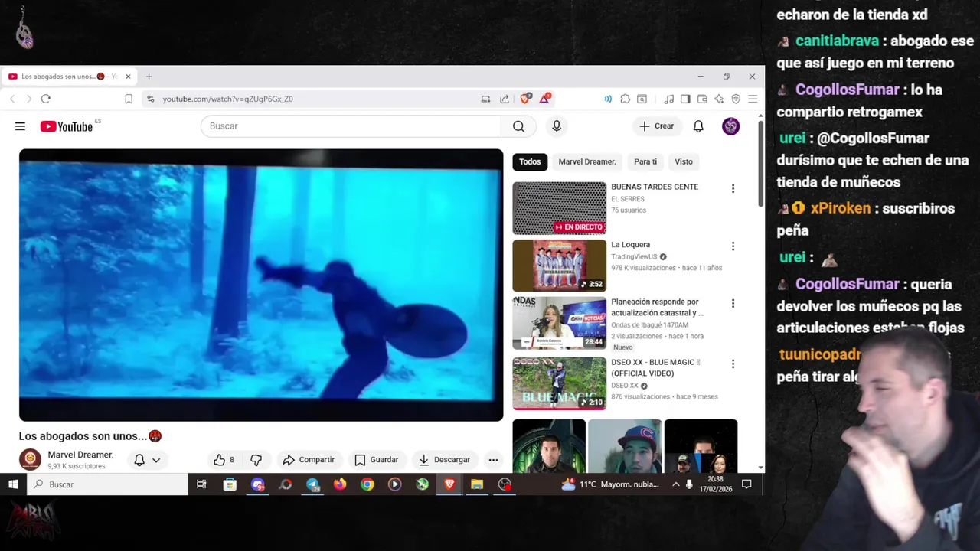
Task: Open options for Planeación responde video
Action: pos(733,304)
